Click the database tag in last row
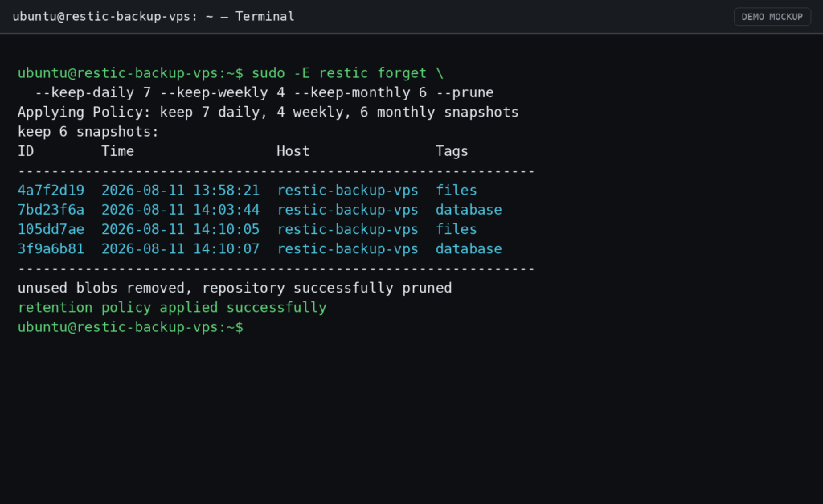This screenshot has height=504, width=823. click(x=469, y=249)
